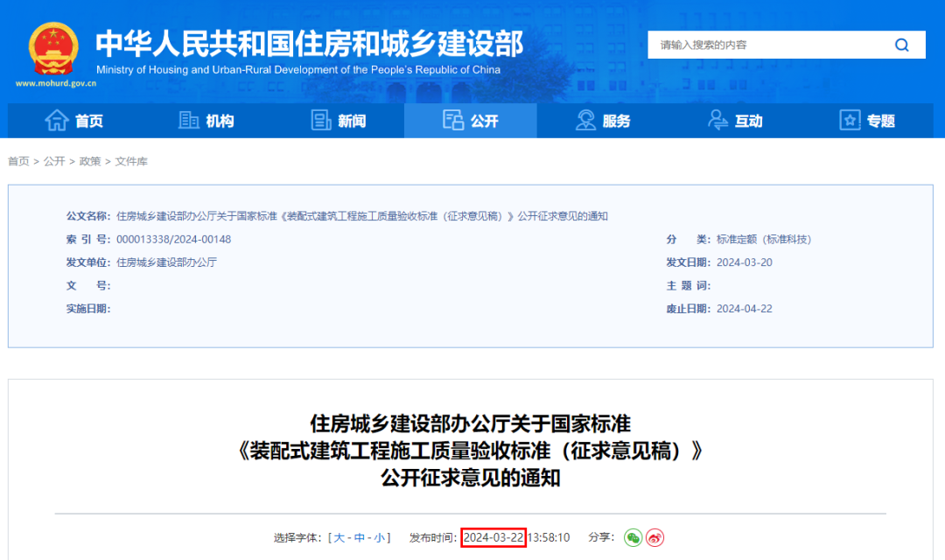Click the 实施日期 field label

tap(88, 309)
